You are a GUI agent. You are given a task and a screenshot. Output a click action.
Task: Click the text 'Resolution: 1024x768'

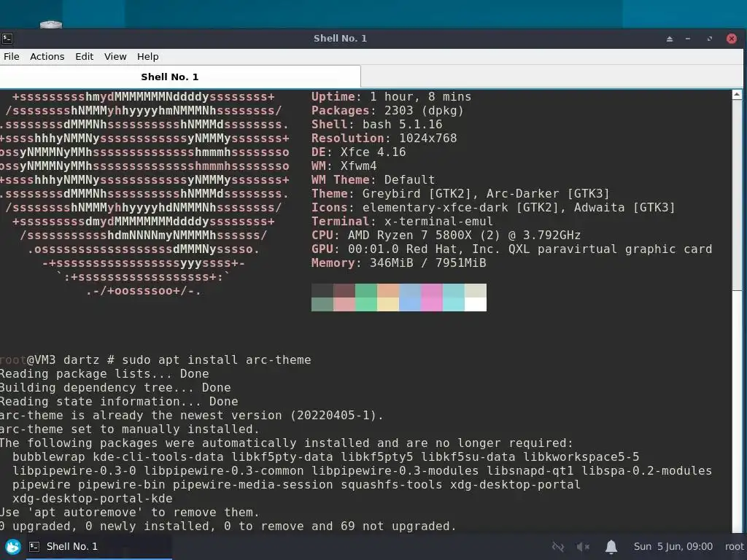tap(384, 138)
